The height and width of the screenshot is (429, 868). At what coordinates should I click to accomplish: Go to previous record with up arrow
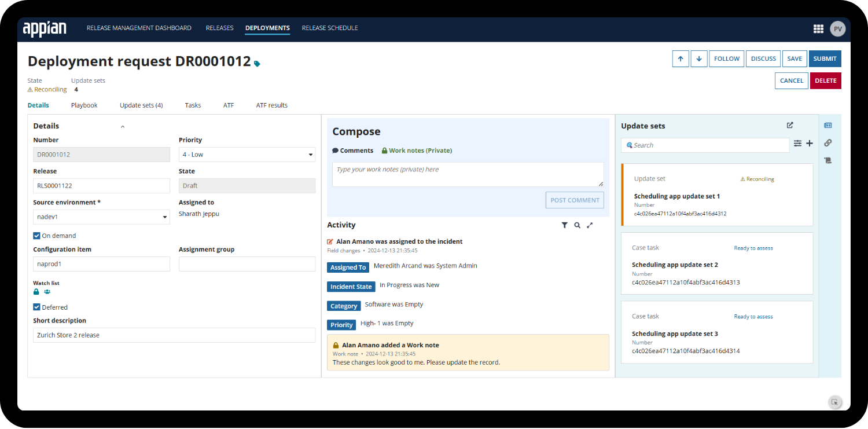[681, 58]
